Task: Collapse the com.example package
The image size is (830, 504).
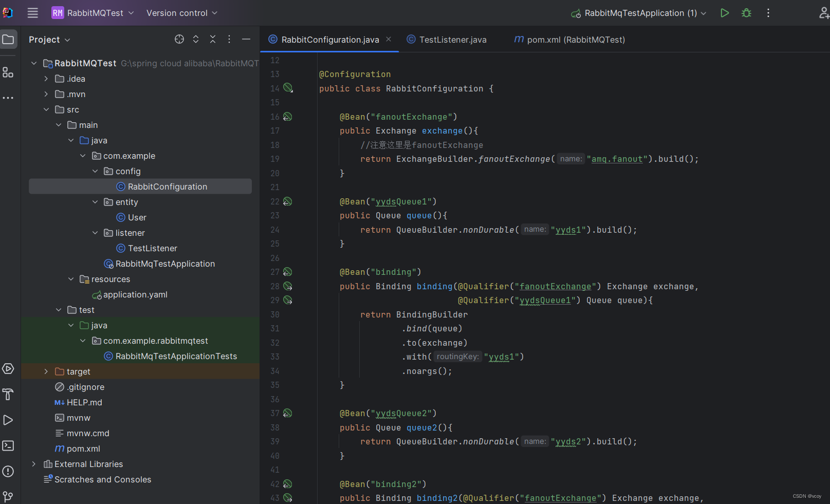Action: (x=83, y=156)
